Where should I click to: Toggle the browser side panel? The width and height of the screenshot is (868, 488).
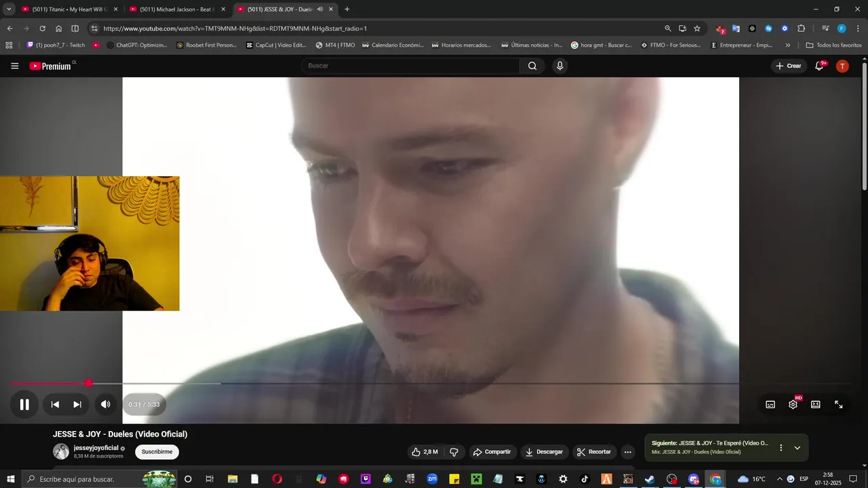(x=75, y=28)
